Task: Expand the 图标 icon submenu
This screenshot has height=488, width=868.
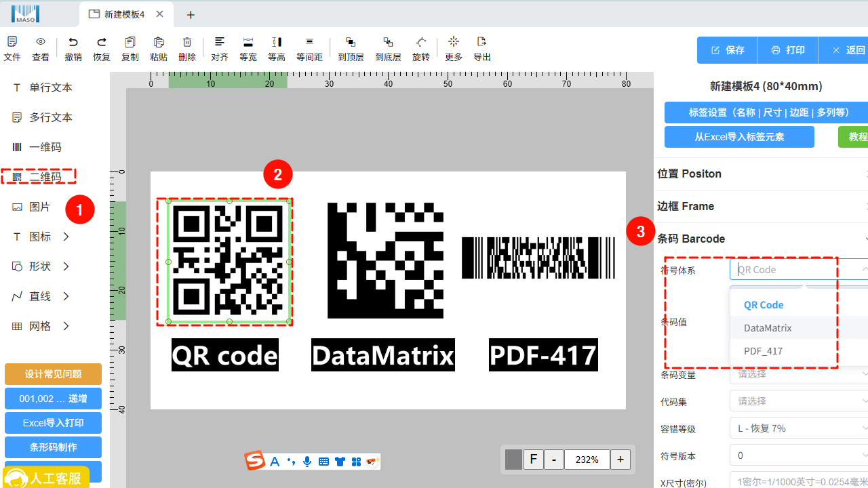Action: (x=66, y=237)
